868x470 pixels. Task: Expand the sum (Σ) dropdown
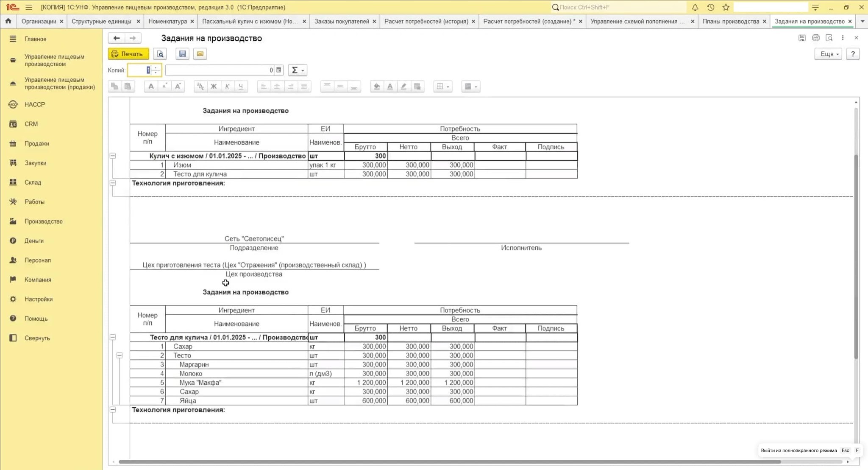coord(298,70)
